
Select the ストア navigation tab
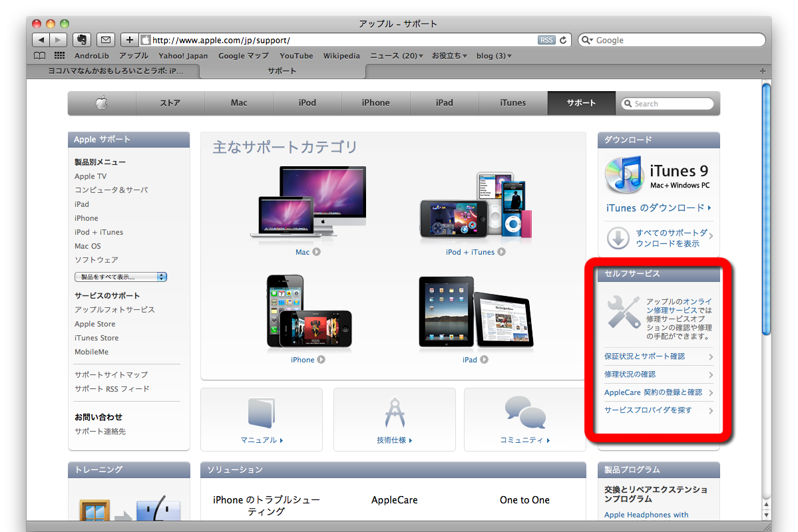click(170, 102)
